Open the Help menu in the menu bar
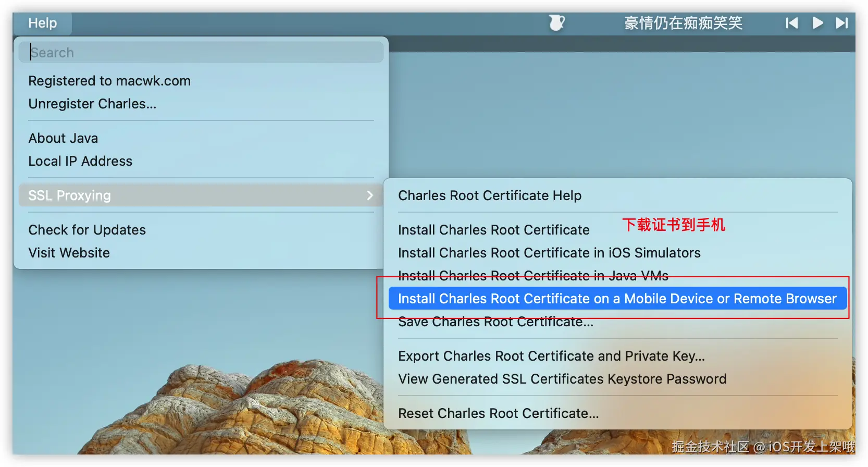The height and width of the screenshot is (467, 868). coord(43,23)
